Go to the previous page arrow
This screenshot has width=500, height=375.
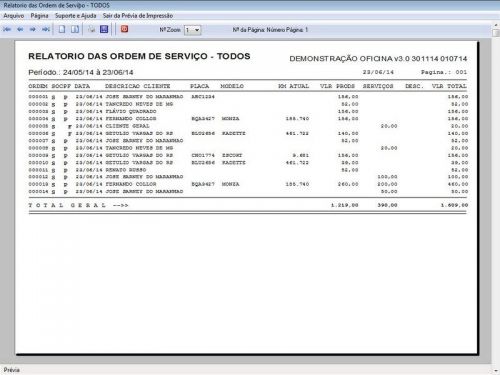pyautogui.click(x=20, y=29)
